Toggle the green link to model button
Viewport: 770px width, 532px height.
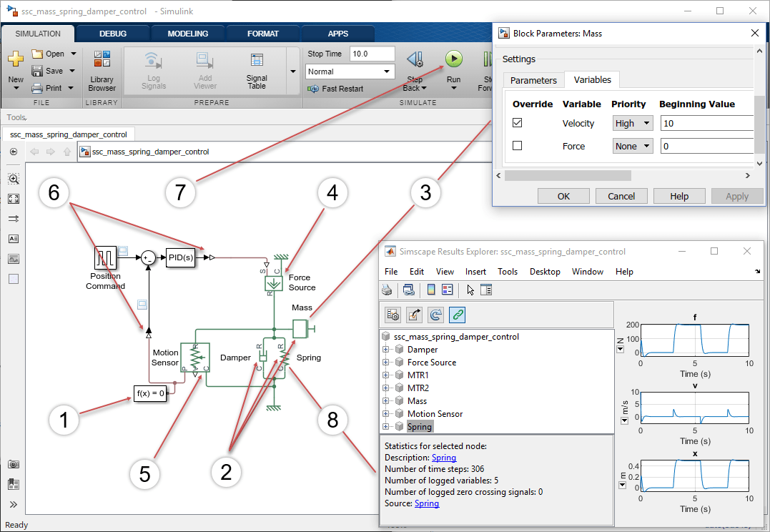point(457,315)
